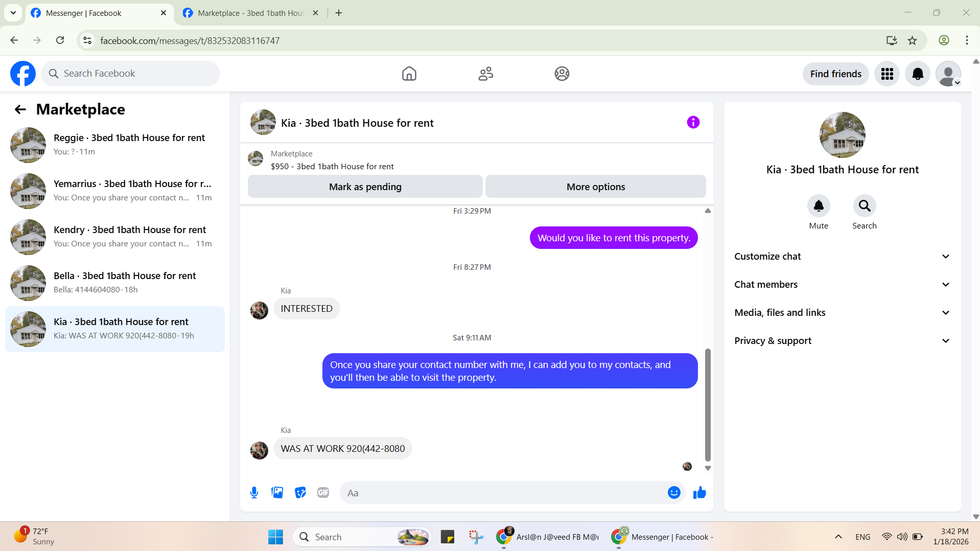Mute the Kia conversation
Screen dimensions: 980x551
point(819,206)
